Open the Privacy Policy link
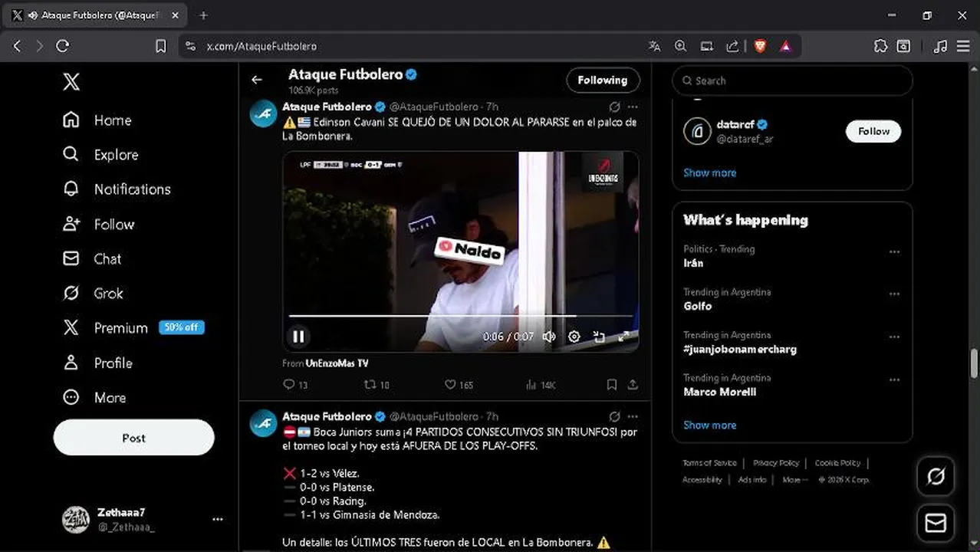 (x=775, y=463)
